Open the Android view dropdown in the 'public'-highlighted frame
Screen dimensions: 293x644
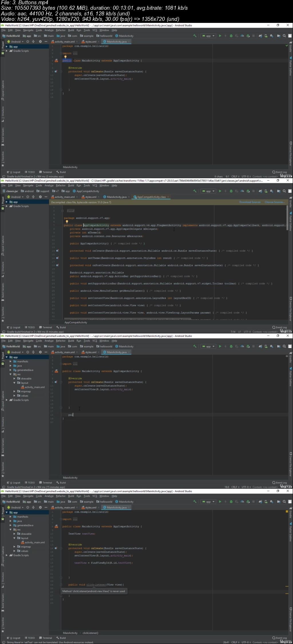tap(16, 41)
